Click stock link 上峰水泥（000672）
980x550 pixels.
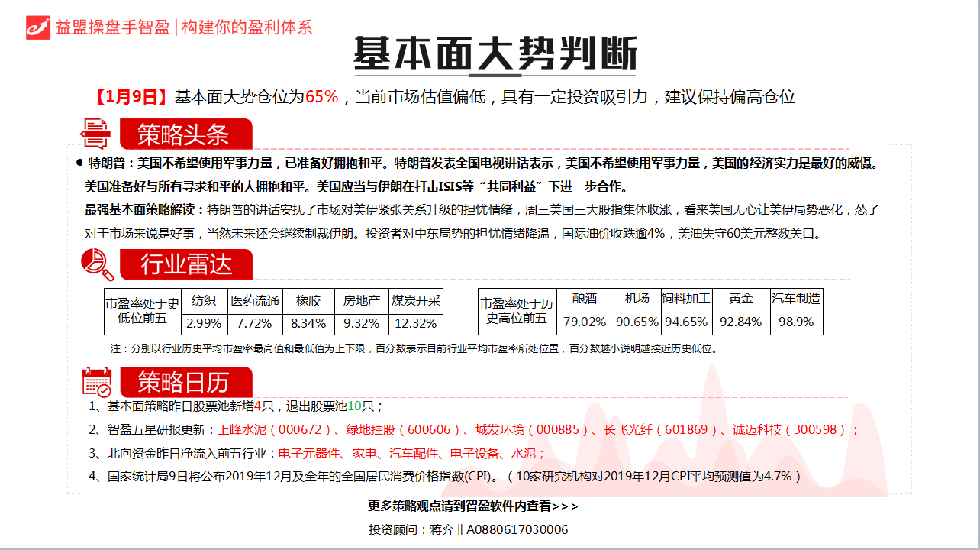(276, 430)
